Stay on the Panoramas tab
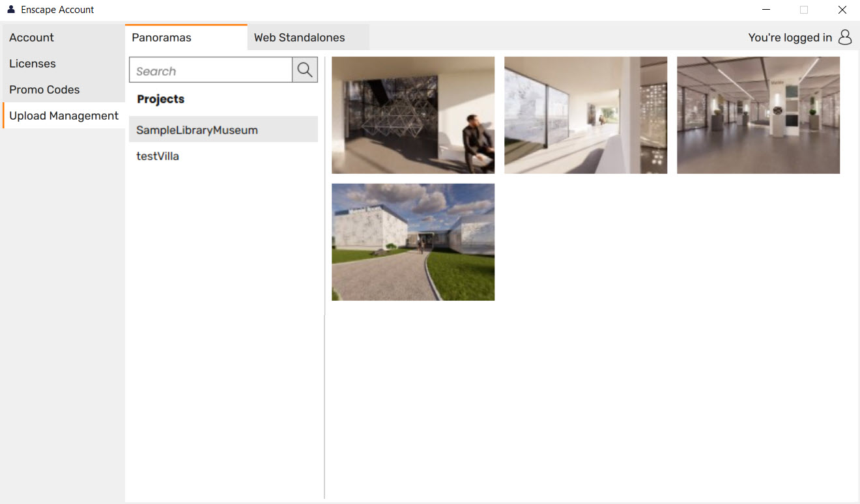Image resolution: width=860 pixels, height=504 pixels. point(161,37)
